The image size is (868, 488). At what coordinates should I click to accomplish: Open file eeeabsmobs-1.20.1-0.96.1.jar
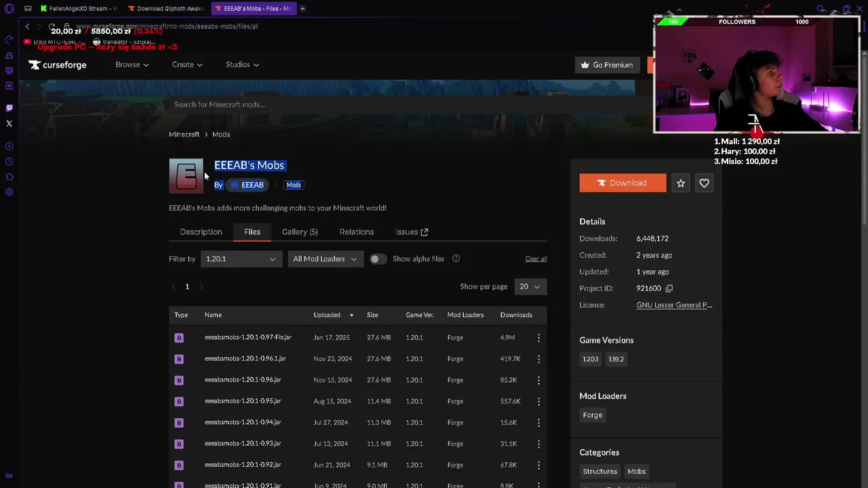point(245,359)
